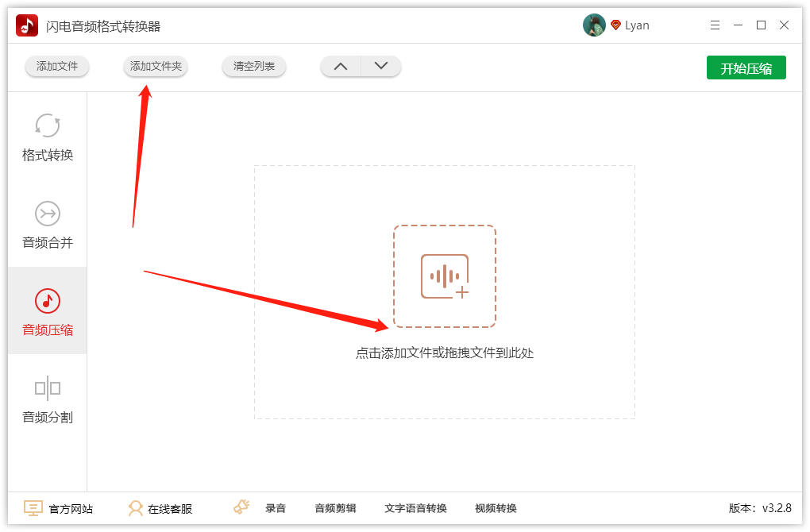This screenshot has height=532, width=810.
Task: Click the 添加文件 button
Action: (57, 67)
